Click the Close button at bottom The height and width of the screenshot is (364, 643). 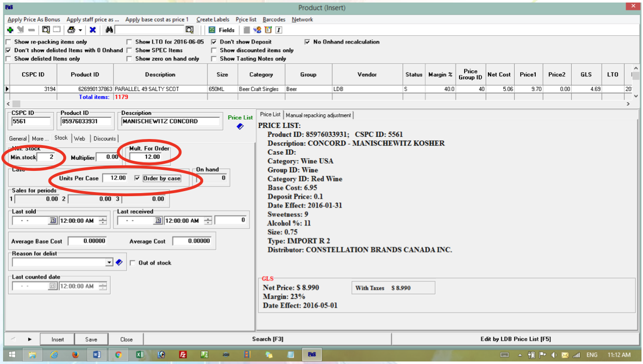[126, 339]
